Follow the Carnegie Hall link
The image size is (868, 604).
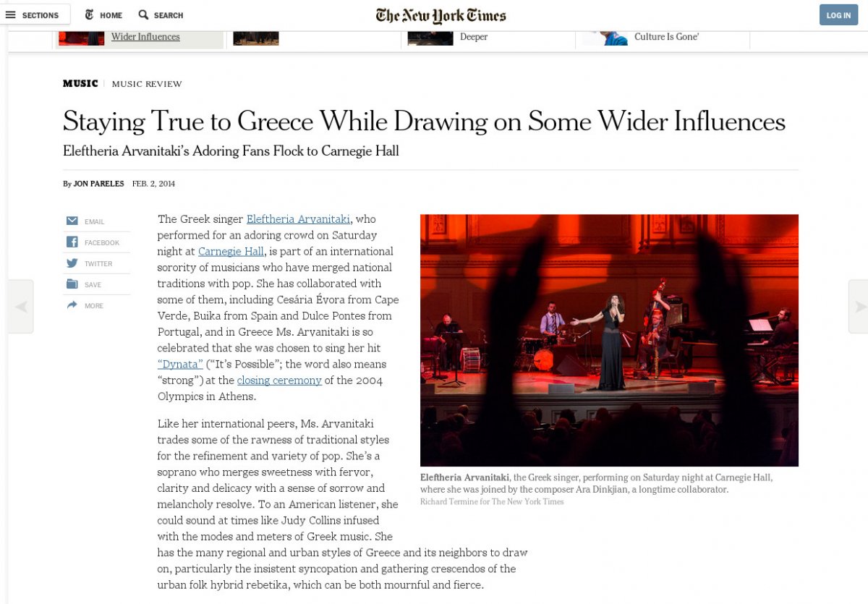[231, 251]
